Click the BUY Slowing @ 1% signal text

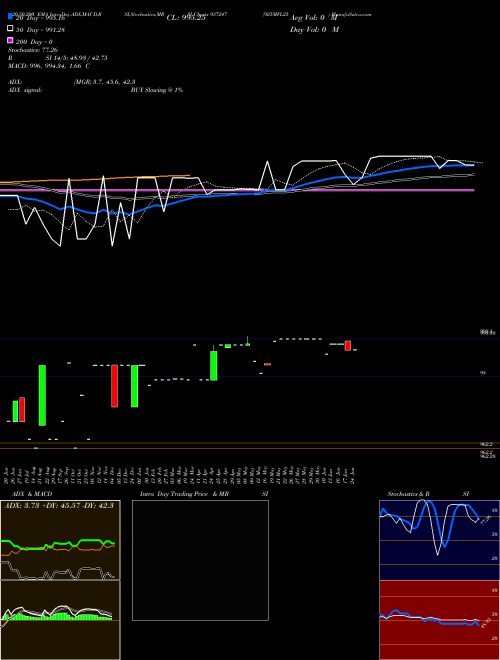pyautogui.click(x=157, y=90)
